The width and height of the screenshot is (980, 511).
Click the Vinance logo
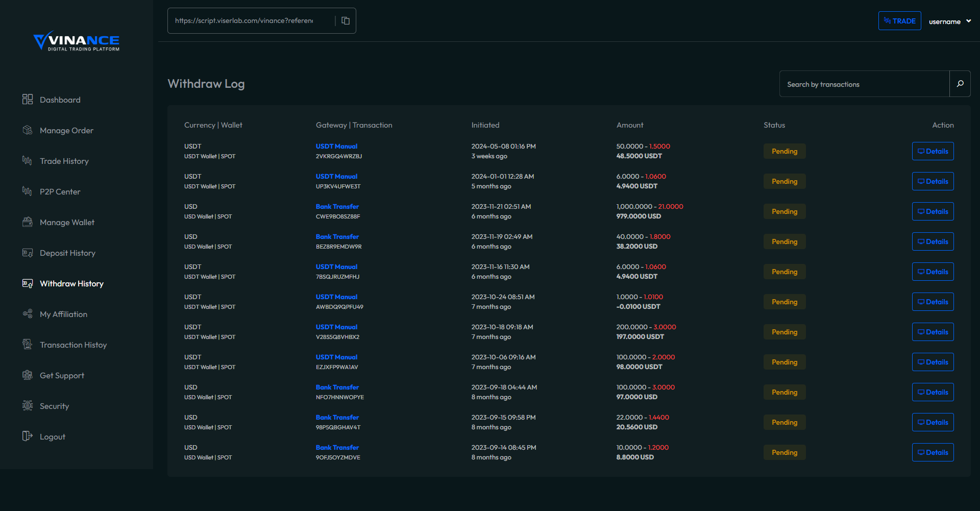[x=77, y=41]
